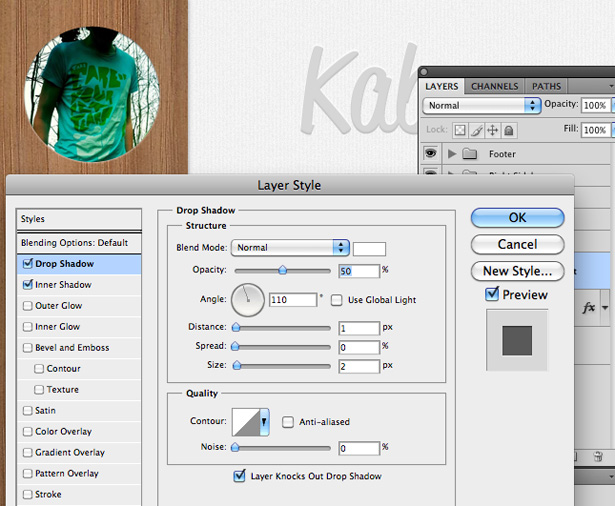Click the fx layer effects icon
615x506 pixels.
(x=589, y=308)
